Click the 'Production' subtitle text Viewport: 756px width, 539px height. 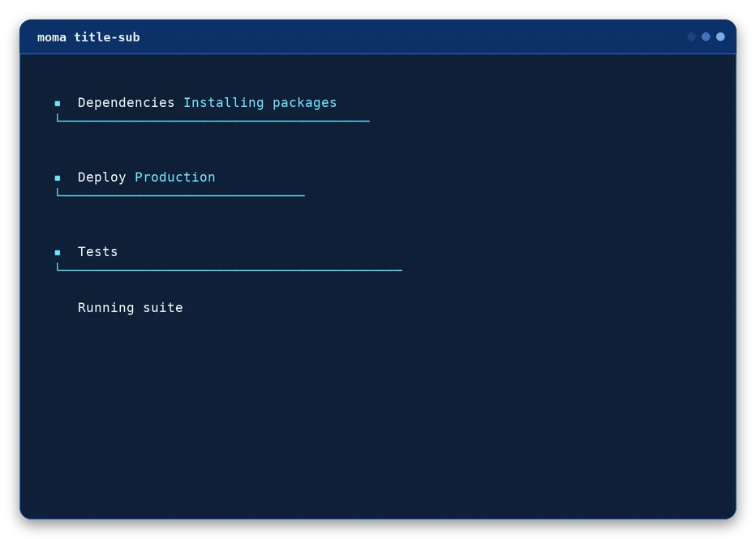174,178
